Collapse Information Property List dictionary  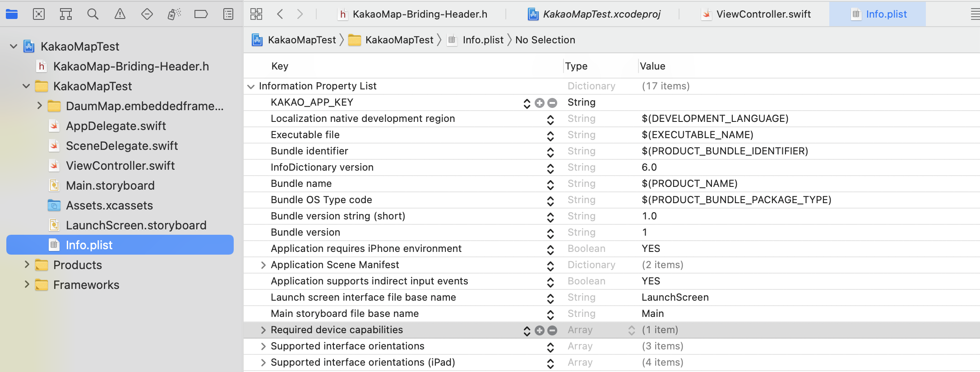click(x=251, y=86)
